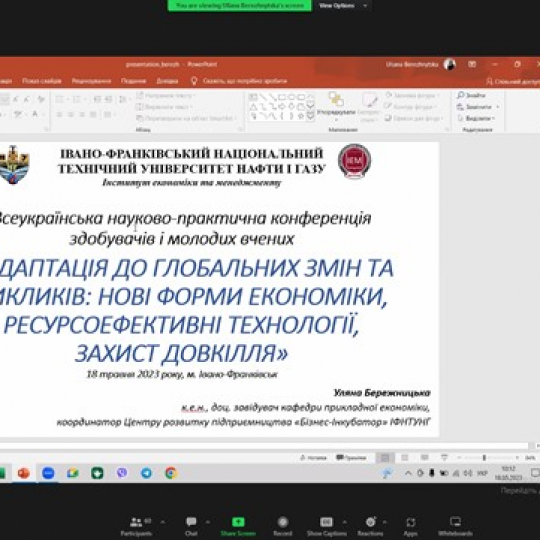Justify the text in paragraph group
Viewport: 540px width, 540px height.
pos(93,114)
